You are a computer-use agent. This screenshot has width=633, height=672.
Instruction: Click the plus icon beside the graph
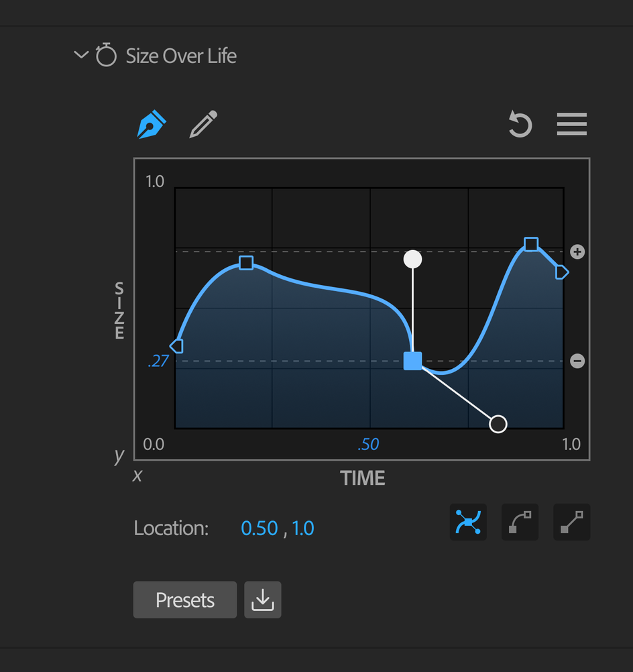coord(577,251)
